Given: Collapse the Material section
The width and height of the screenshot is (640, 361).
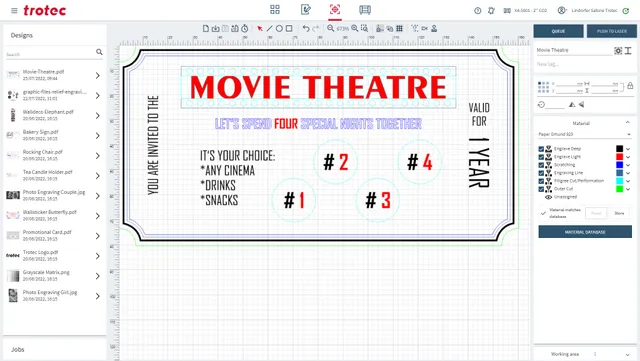Looking at the screenshot, I should pyautogui.click(x=627, y=123).
